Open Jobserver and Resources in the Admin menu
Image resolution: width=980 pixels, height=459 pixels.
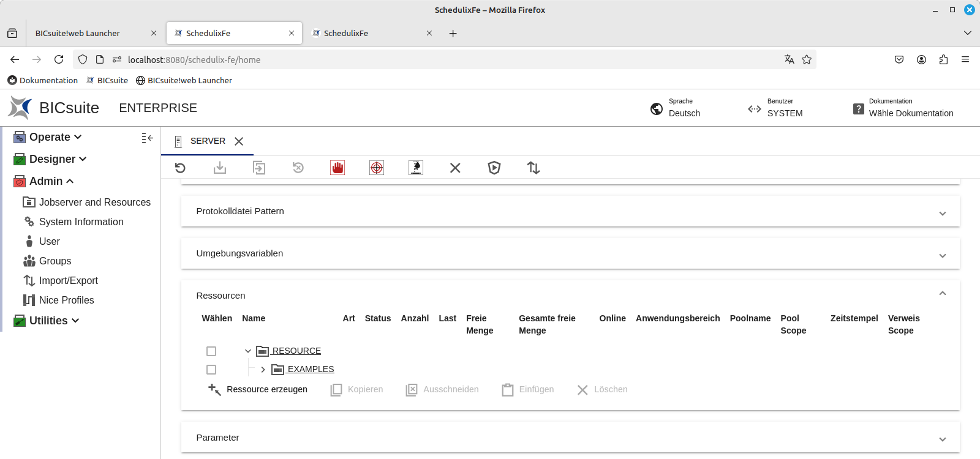pos(94,202)
